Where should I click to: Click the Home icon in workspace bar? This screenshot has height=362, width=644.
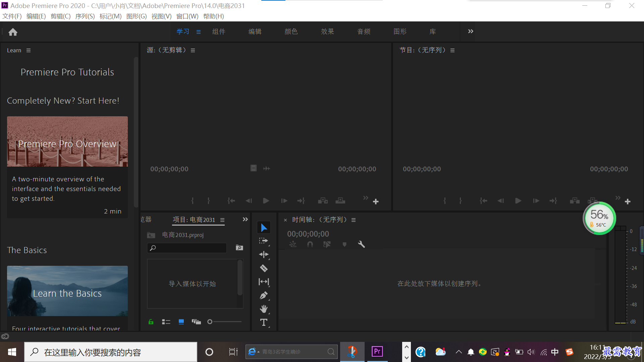13,32
